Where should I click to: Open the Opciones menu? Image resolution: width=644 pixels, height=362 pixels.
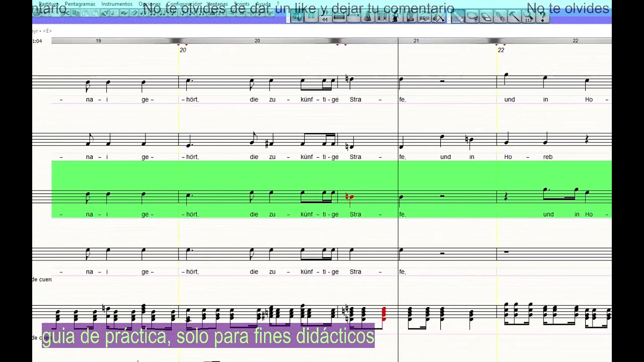(149, 4)
